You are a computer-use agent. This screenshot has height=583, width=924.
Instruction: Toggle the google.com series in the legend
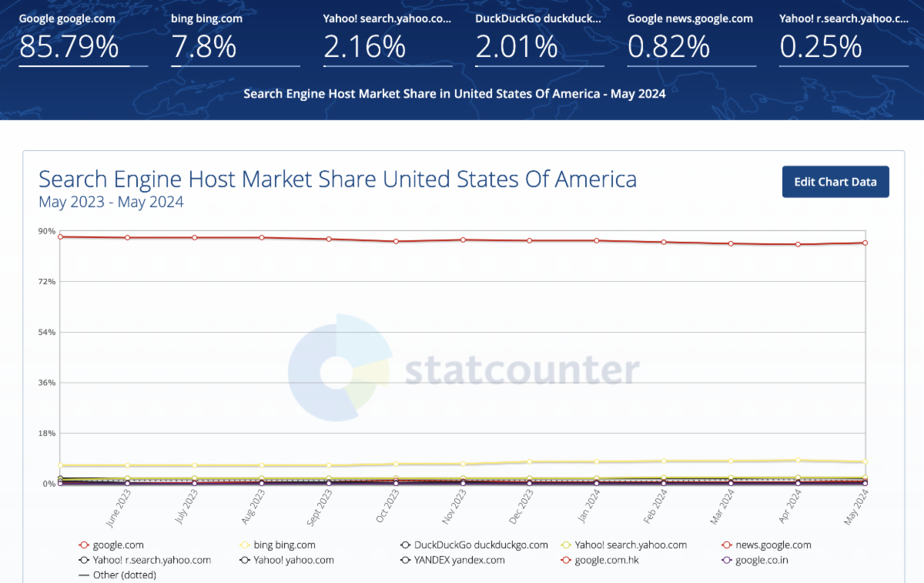(118, 545)
